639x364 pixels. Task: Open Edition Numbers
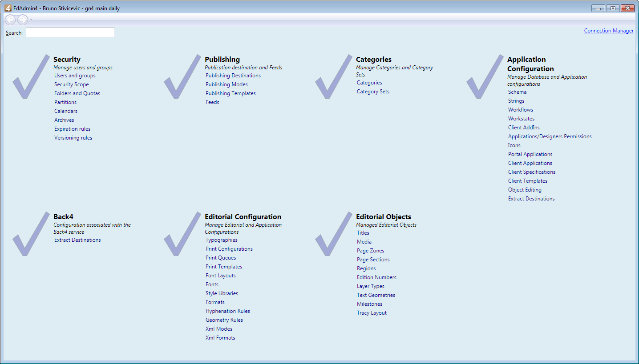click(376, 277)
